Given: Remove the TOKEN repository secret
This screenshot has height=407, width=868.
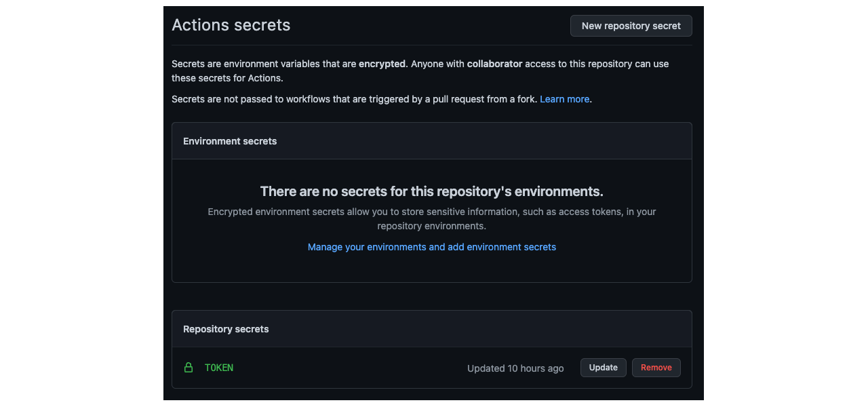Looking at the screenshot, I should [656, 368].
